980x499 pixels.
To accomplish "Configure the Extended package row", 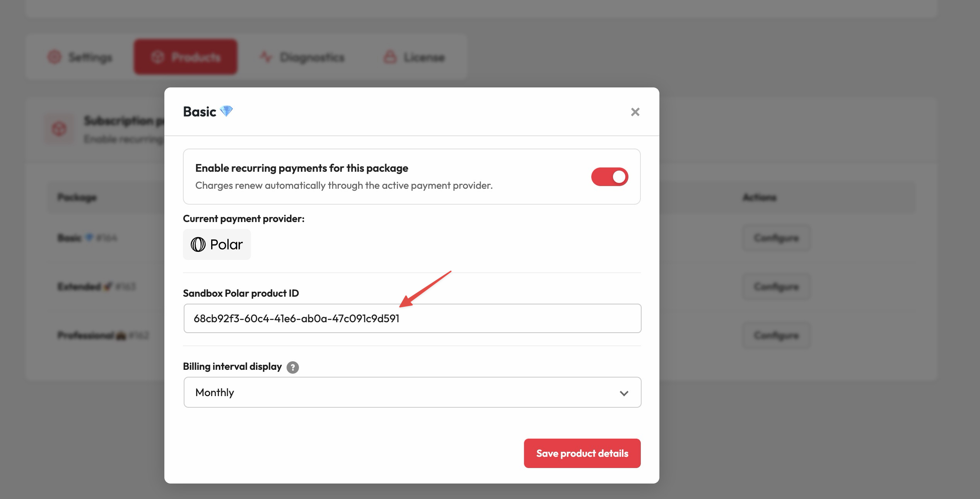I will pyautogui.click(x=776, y=286).
